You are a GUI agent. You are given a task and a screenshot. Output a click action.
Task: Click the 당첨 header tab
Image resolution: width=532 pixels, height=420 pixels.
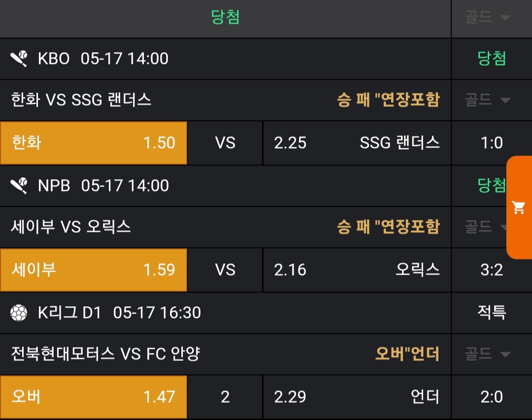225,18
